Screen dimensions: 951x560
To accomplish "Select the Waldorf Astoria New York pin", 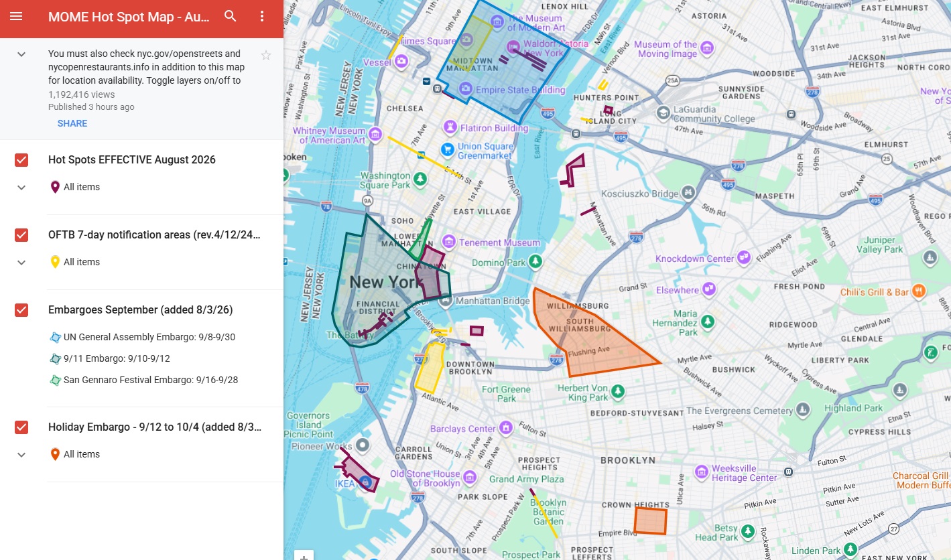I will (513, 46).
